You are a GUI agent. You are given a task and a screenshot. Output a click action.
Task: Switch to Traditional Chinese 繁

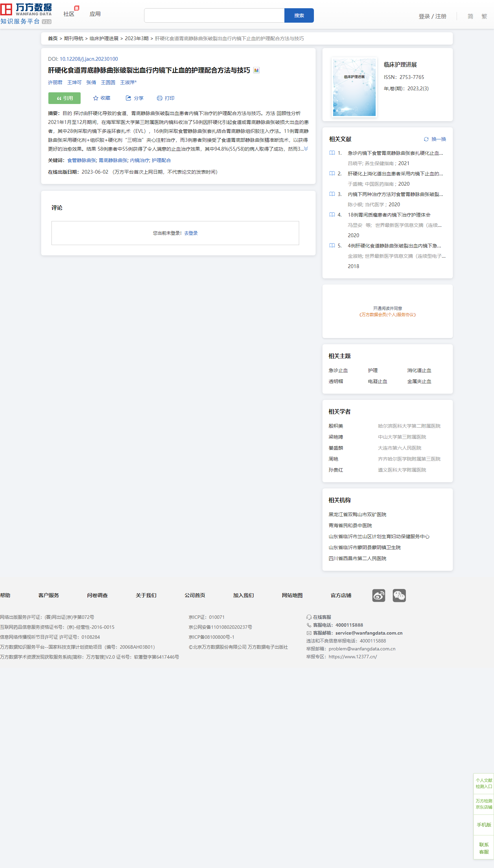[484, 16]
